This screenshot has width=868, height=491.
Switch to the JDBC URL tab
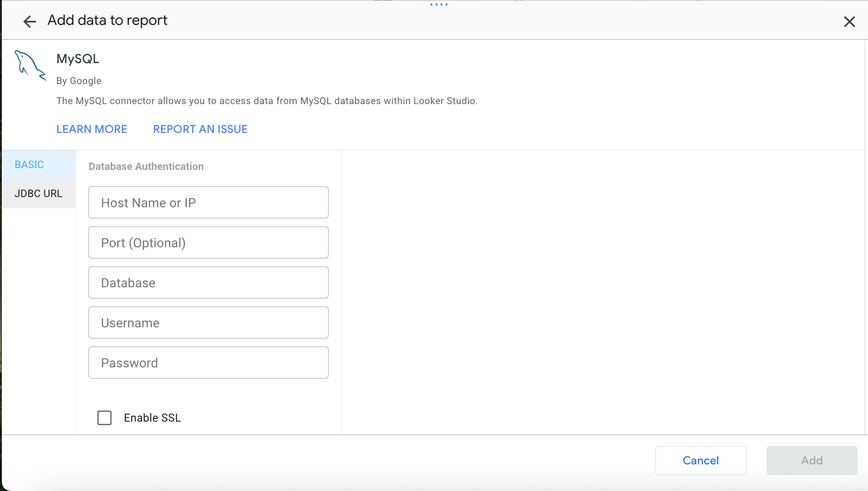[38, 193]
